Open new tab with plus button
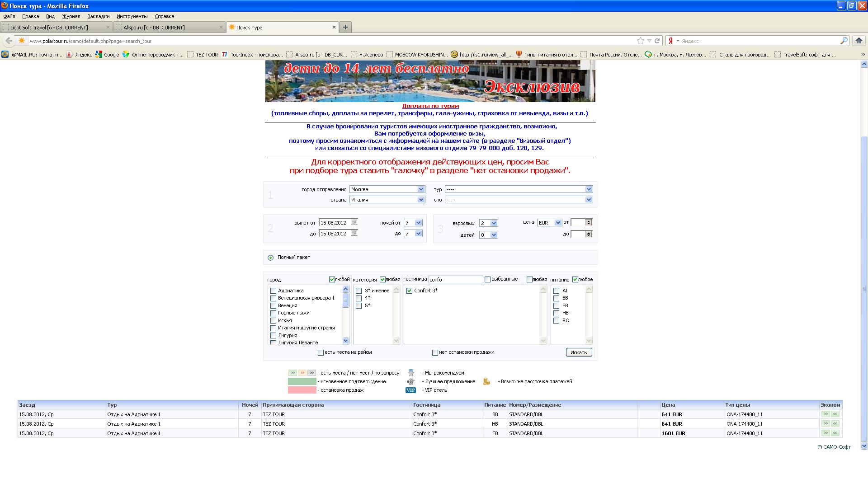Image resolution: width=868 pixels, height=488 pixels. 345,27
